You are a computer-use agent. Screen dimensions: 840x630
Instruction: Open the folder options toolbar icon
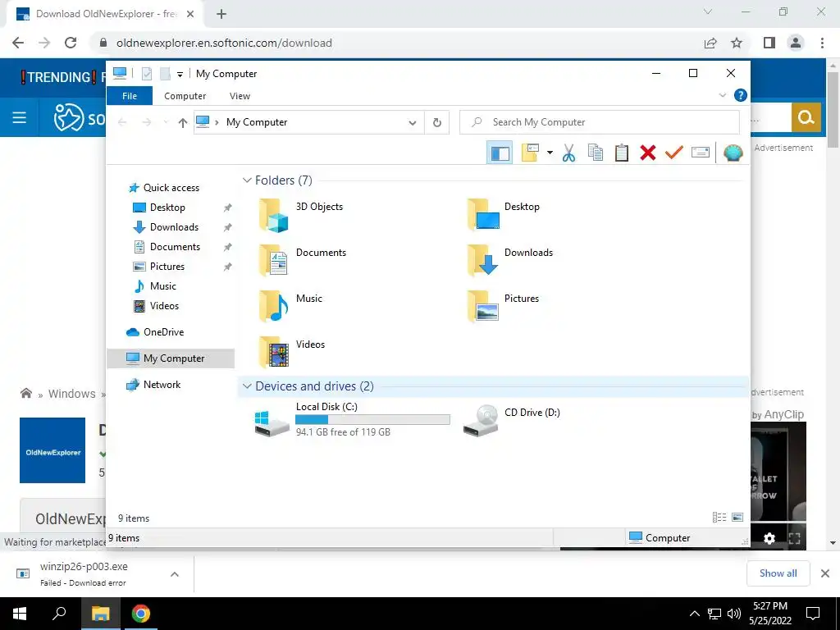[530, 153]
